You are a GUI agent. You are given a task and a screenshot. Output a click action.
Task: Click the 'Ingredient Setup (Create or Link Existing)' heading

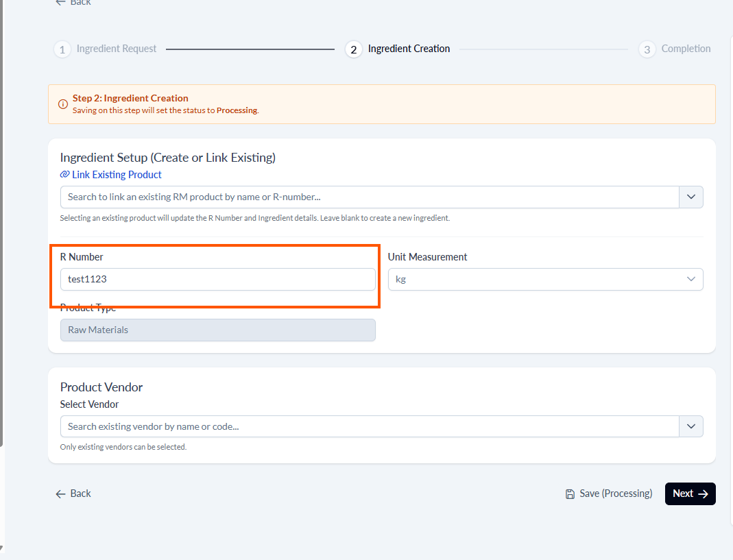click(x=168, y=158)
